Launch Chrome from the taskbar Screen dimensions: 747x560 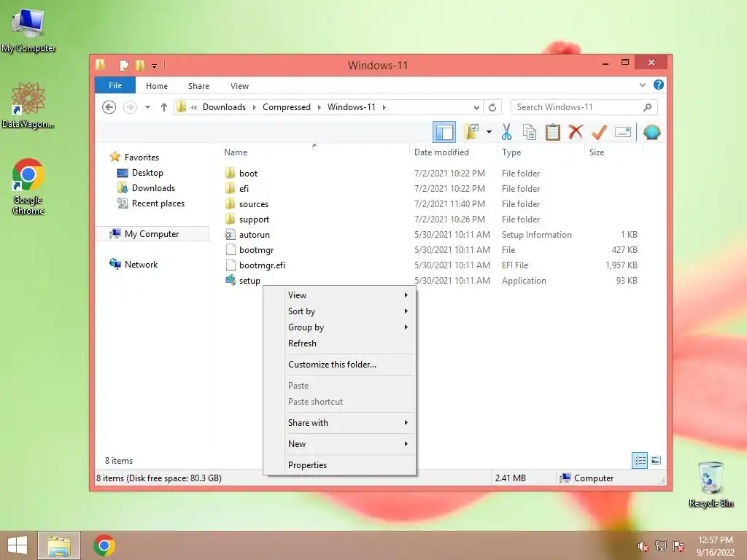pyautogui.click(x=104, y=545)
